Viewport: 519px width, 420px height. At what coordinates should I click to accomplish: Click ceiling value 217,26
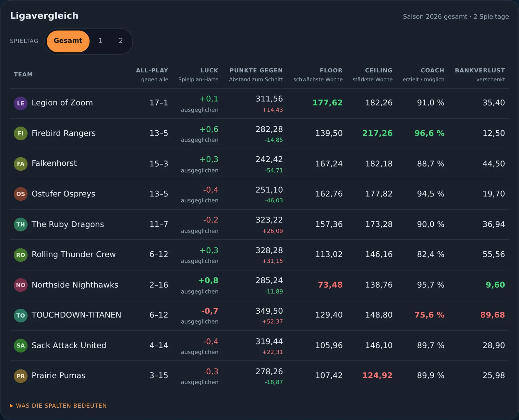click(x=377, y=133)
